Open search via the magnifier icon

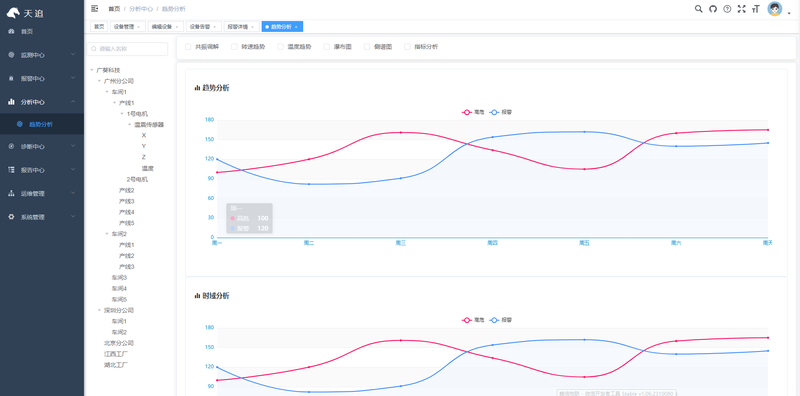pos(698,9)
